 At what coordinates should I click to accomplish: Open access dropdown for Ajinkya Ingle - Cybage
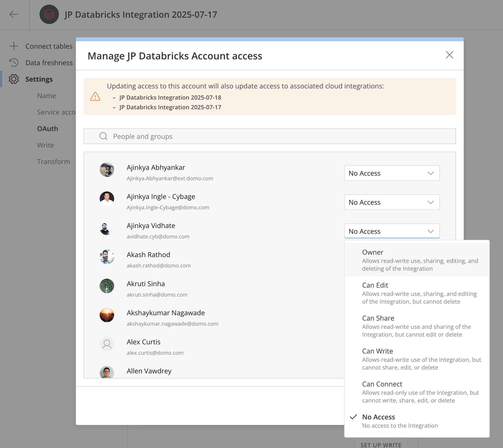coord(392,202)
